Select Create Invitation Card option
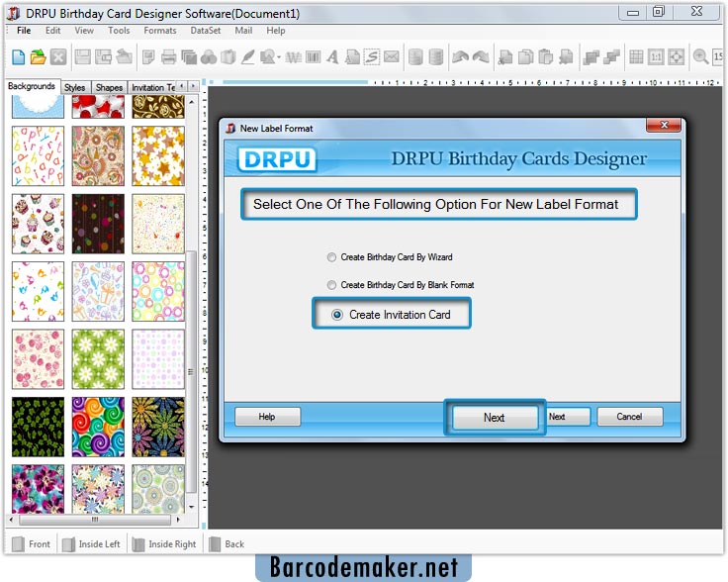The width and height of the screenshot is (728, 582). 391,315
